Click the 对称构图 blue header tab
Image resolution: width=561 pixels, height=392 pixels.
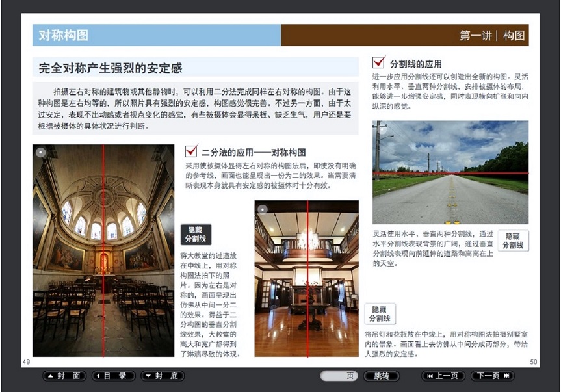(156, 35)
